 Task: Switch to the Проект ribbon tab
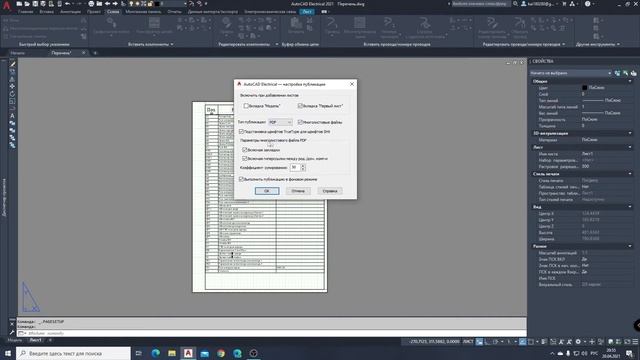[x=94, y=12]
